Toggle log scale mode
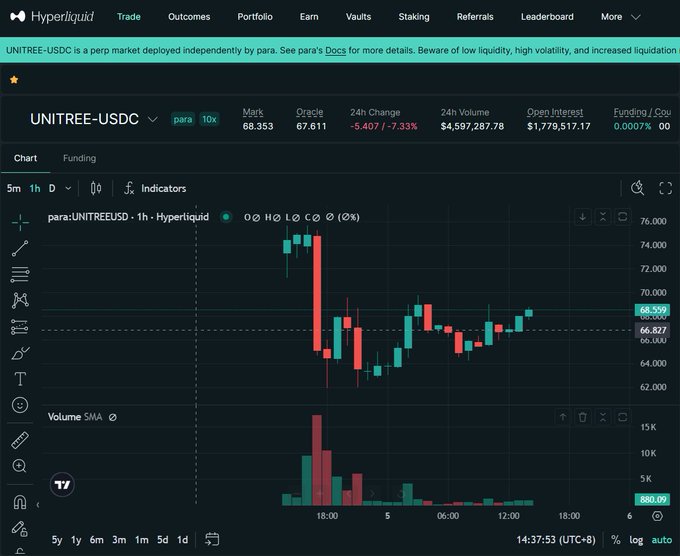 click(x=636, y=540)
